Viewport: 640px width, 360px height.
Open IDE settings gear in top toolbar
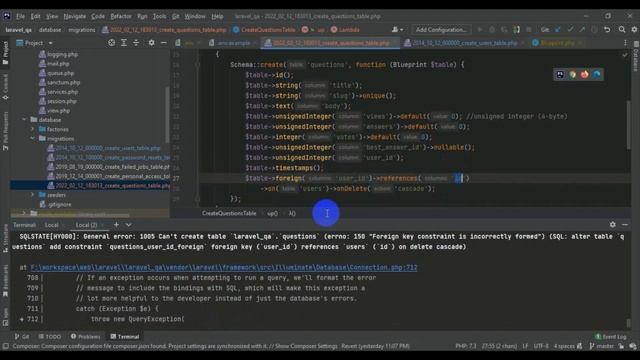[634, 30]
